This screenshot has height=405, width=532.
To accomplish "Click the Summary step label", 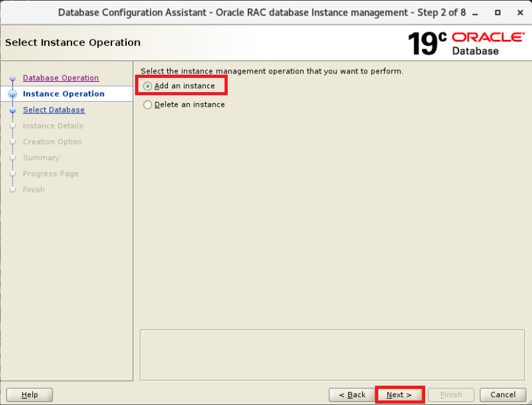I will click(x=41, y=158).
